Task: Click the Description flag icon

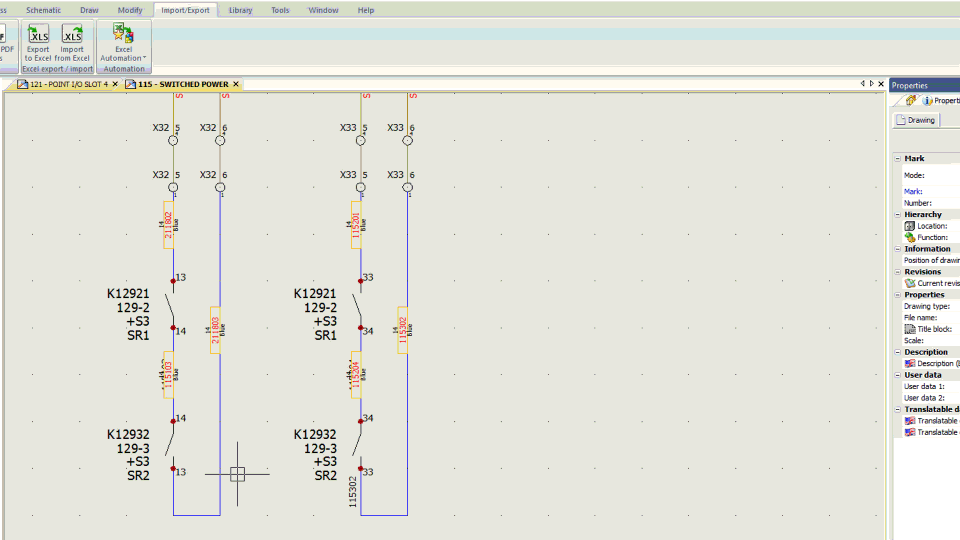Action: point(910,364)
